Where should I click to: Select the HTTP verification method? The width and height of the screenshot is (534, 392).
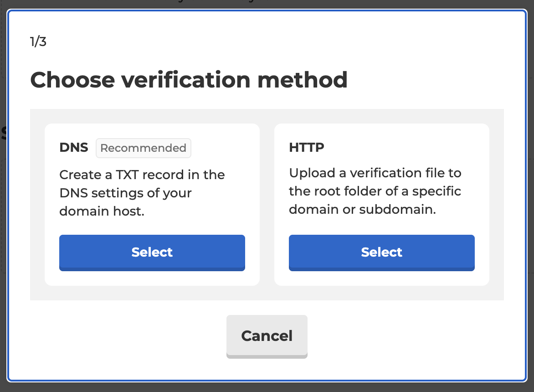pyautogui.click(x=381, y=253)
